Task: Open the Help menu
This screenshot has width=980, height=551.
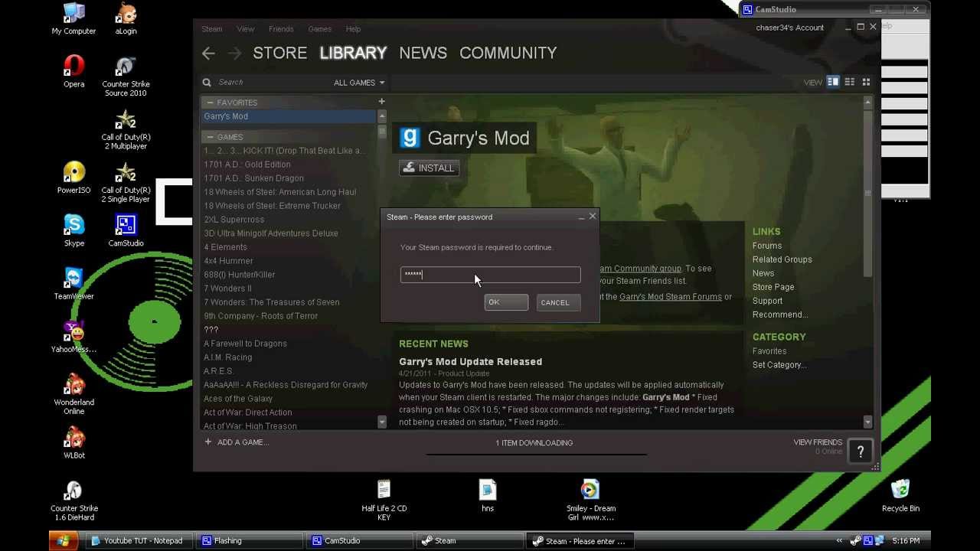Action: click(353, 29)
